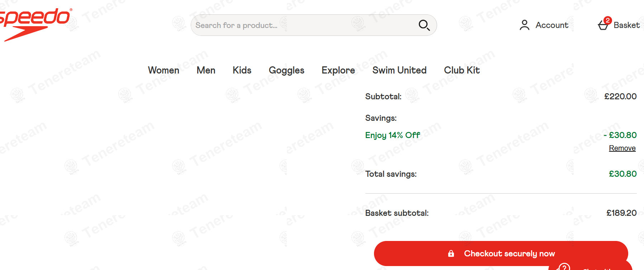Open the Explore menu item
The height and width of the screenshot is (270, 644).
click(338, 70)
